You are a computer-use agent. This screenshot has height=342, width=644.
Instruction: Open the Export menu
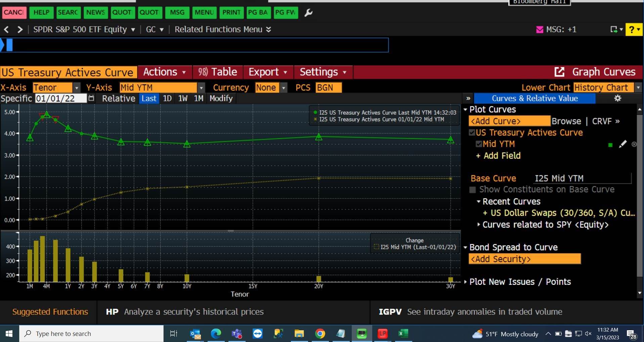point(268,72)
